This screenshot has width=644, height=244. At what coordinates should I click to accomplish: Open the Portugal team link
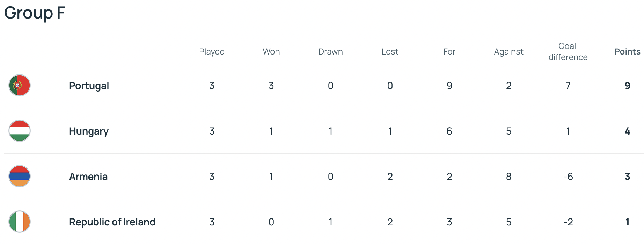point(89,86)
